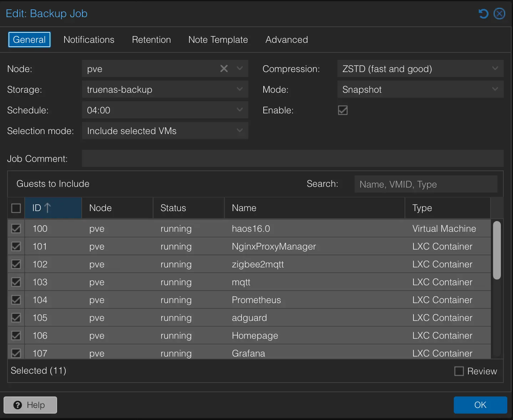Toggle the Enable checkbox

click(343, 110)
